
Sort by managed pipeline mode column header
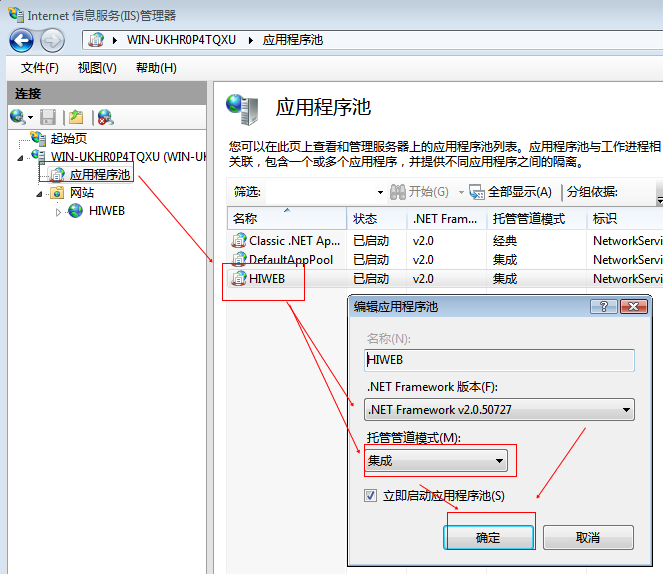pyautogui.click(x=536, y=219)
